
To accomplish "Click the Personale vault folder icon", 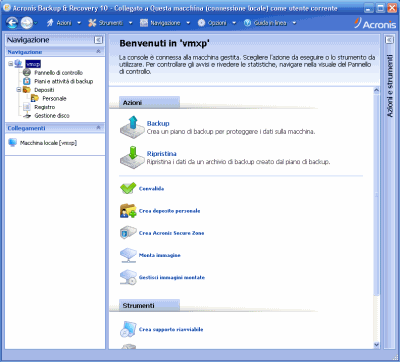I will 35,98.
